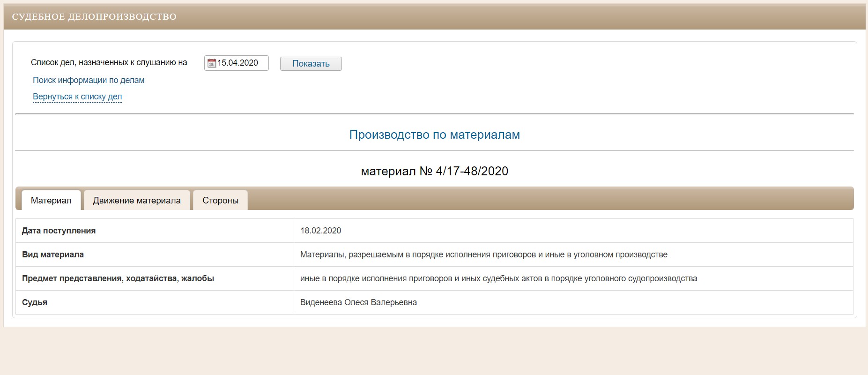Click the Предмет представления, ходатайства, жалобы label

118,278
